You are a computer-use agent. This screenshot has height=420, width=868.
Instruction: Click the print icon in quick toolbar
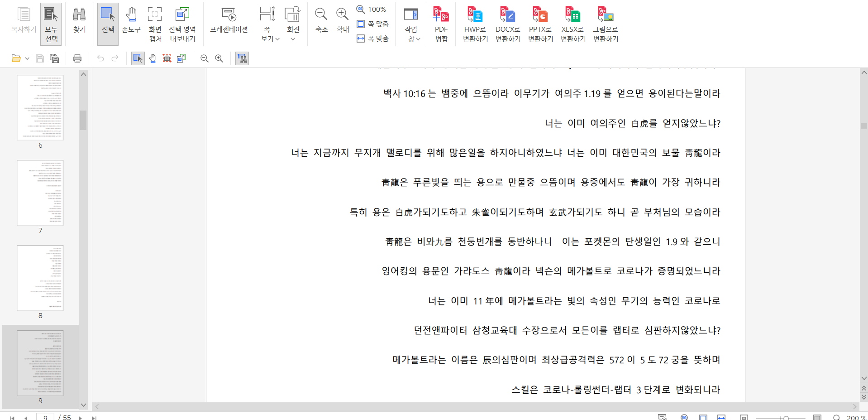pos(77,58)
